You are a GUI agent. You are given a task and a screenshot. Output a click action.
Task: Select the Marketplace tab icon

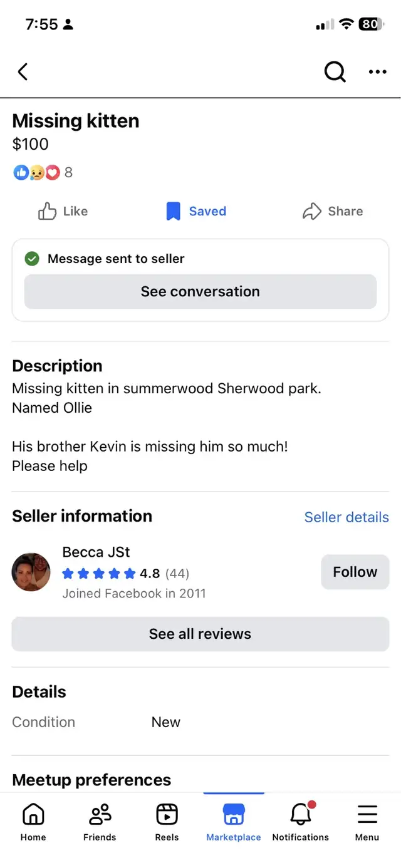tap(234, 815)
